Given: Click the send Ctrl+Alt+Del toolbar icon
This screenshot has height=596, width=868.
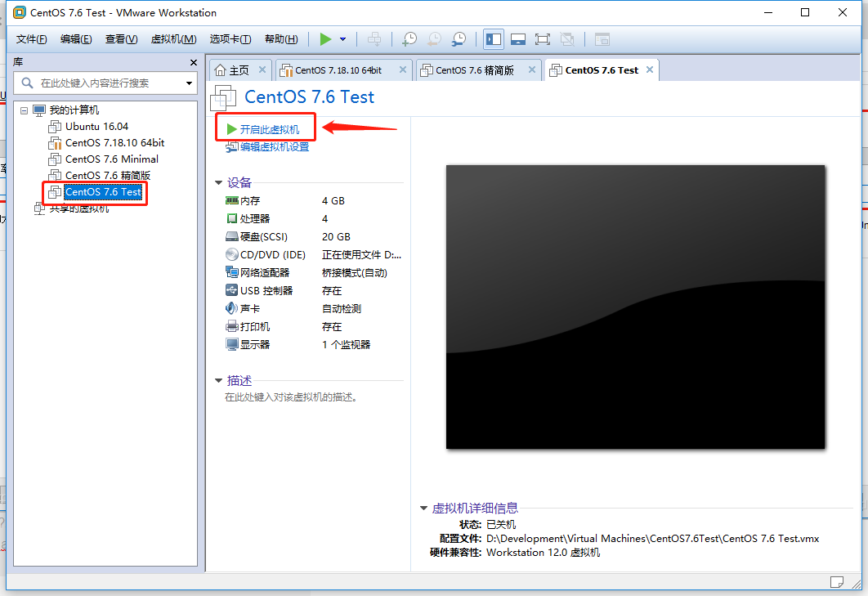Looking at the screenshot, I should coord(374,39).
